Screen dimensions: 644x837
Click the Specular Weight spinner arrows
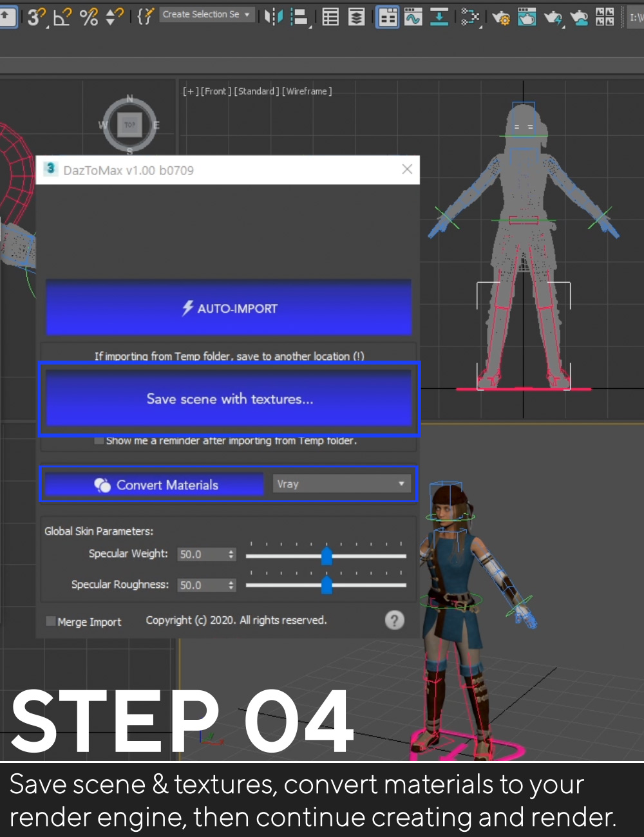231,554
